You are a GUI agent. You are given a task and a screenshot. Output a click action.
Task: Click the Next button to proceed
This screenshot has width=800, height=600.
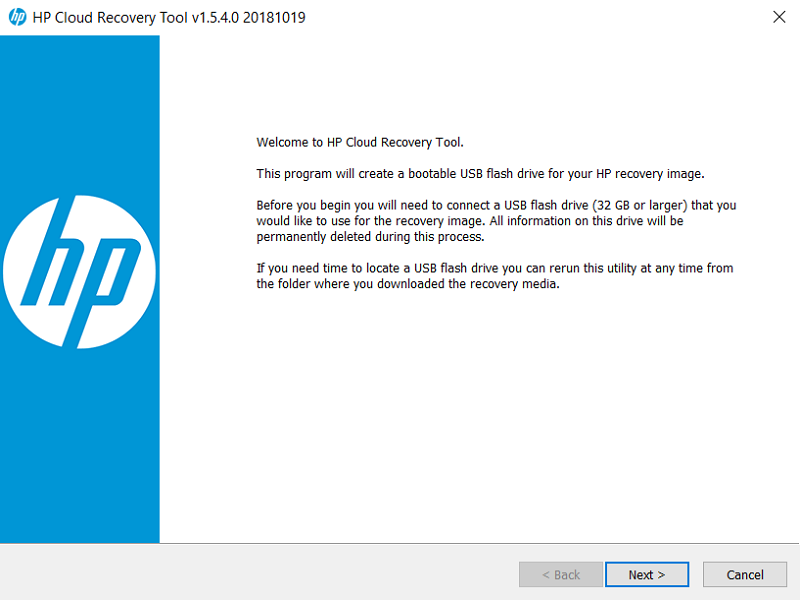click(646, 574)
